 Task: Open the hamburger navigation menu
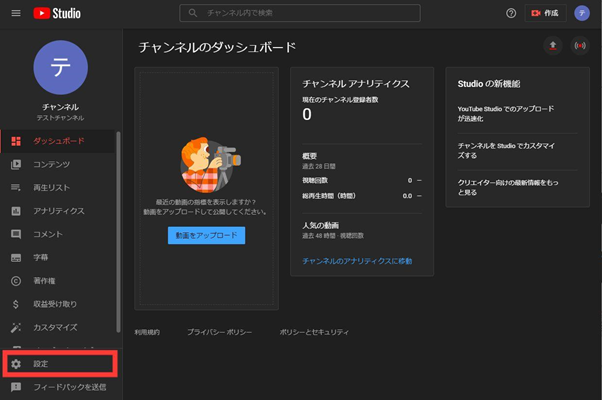click(16, 13)
